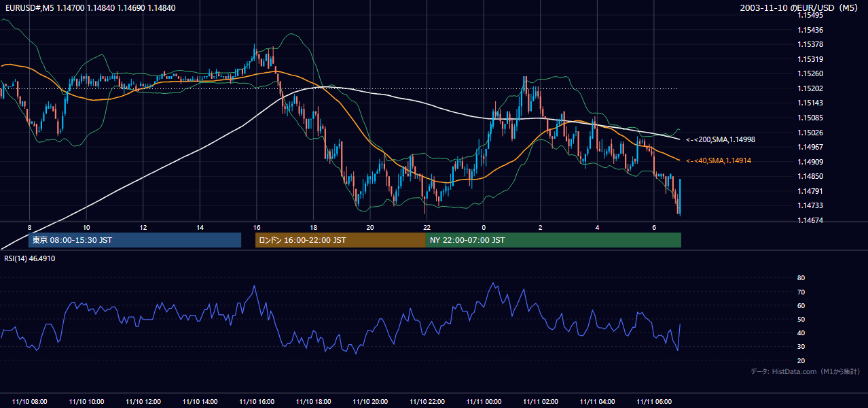
Task: Click the HistData.com data source note
Action: tap(805, 371)
